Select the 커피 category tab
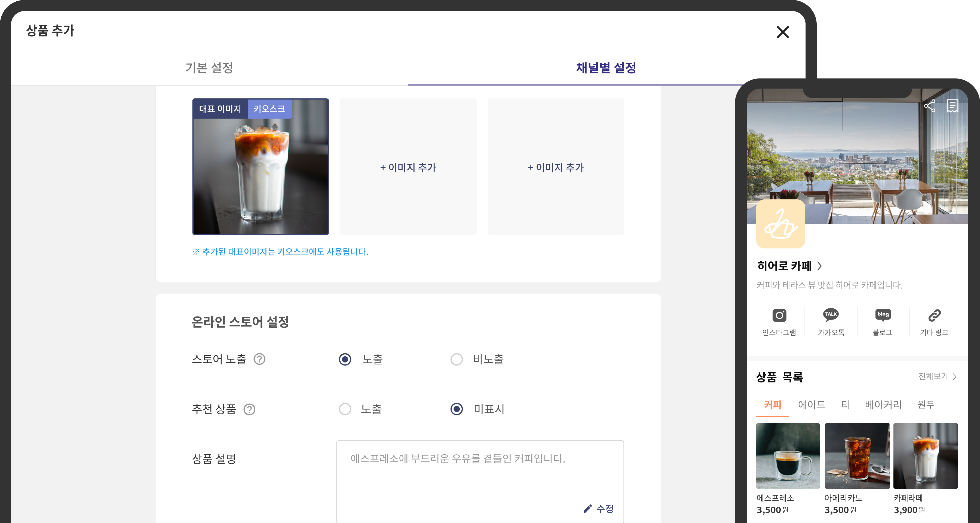The width and height of the screenshot is (980, 523). point(772,405)
